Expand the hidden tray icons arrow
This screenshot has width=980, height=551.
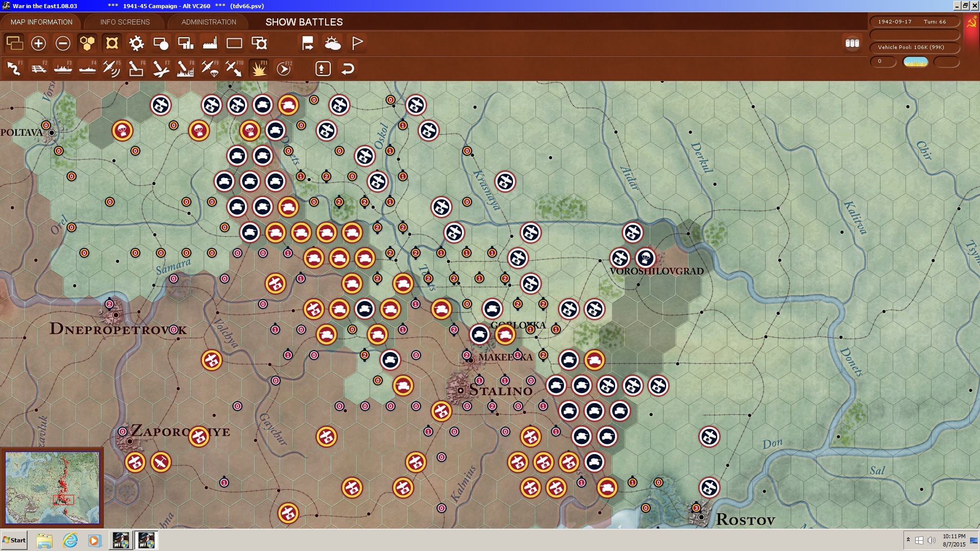[908, 540]
